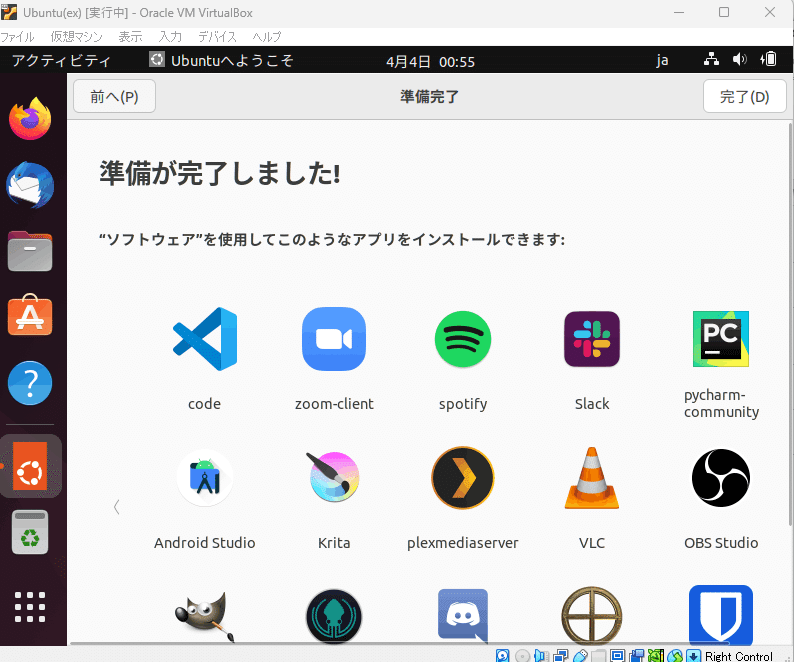Click the OBS Studio label text
Viewport: 794px width, 662px height.
click(x=721, y=543)
